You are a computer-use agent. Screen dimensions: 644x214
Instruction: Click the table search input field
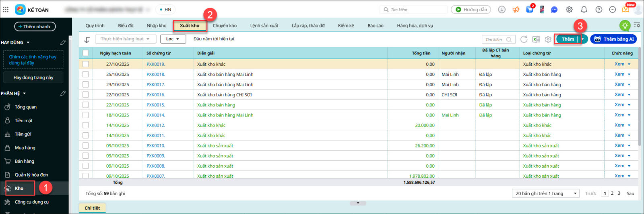pos(495,39)
